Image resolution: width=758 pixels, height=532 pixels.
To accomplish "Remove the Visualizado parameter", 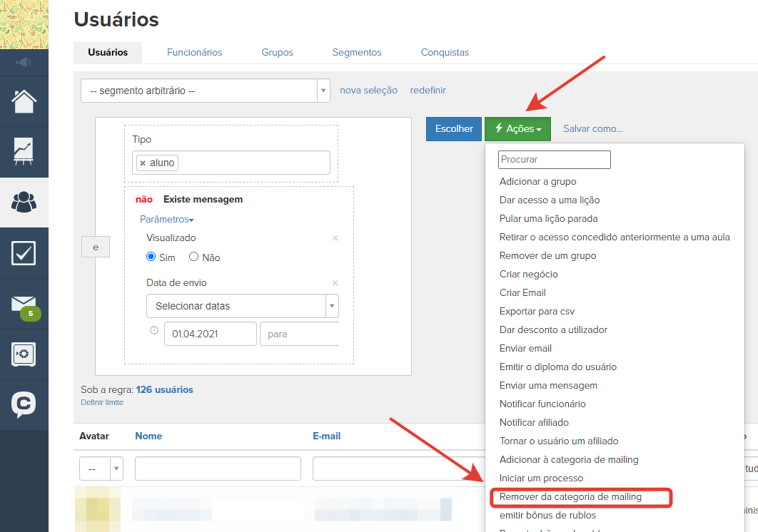I will click(335, 238).
